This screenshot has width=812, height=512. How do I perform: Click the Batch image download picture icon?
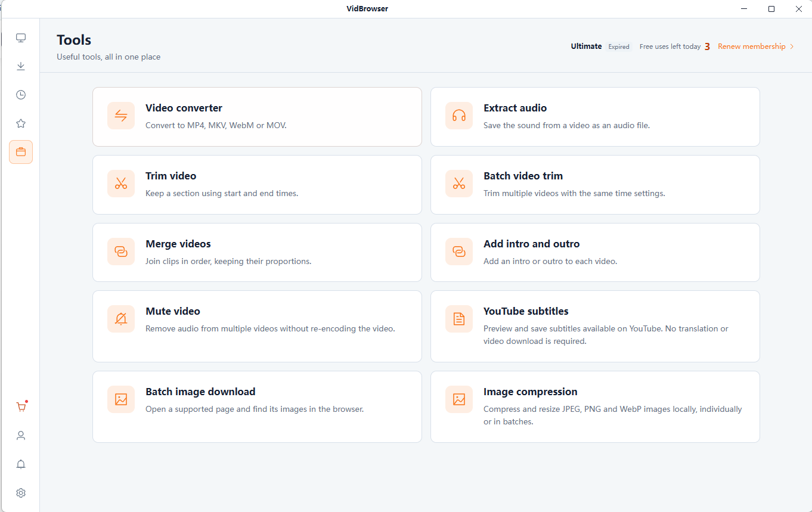tap(121, 399)
